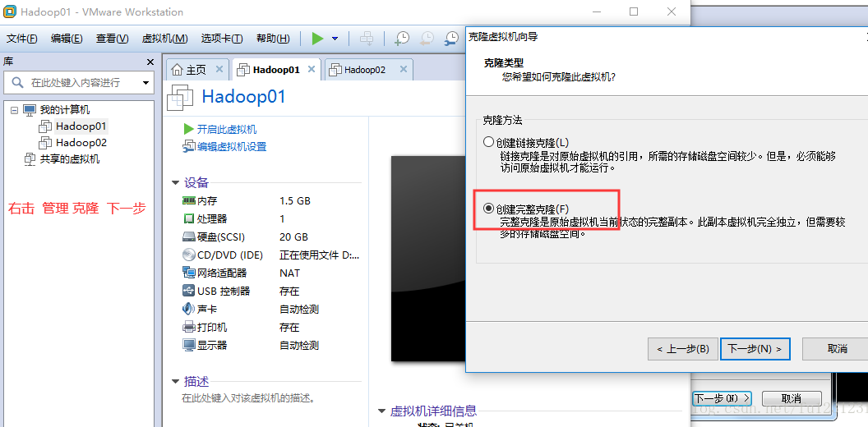Click the take snapshot clock-plus icon

[402, 38]
